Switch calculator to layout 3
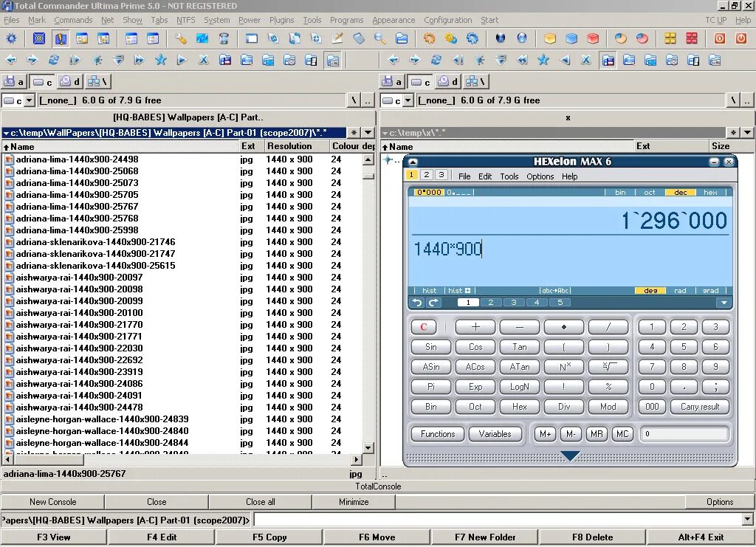 (441, 175)
